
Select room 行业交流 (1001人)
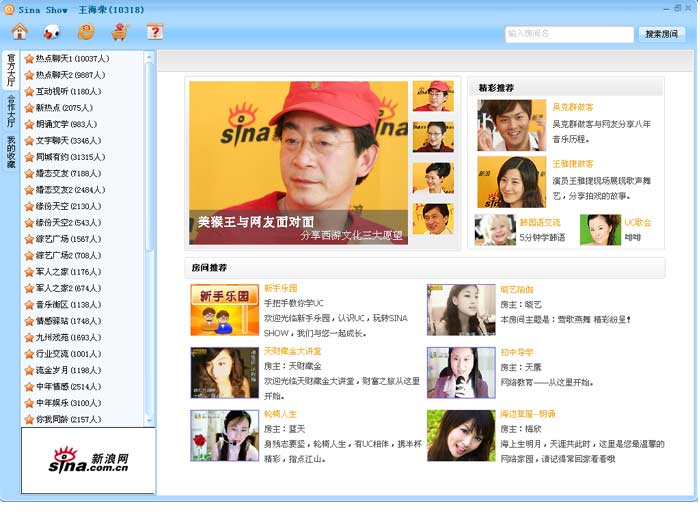pyautogui.click(x=68, y=354)
